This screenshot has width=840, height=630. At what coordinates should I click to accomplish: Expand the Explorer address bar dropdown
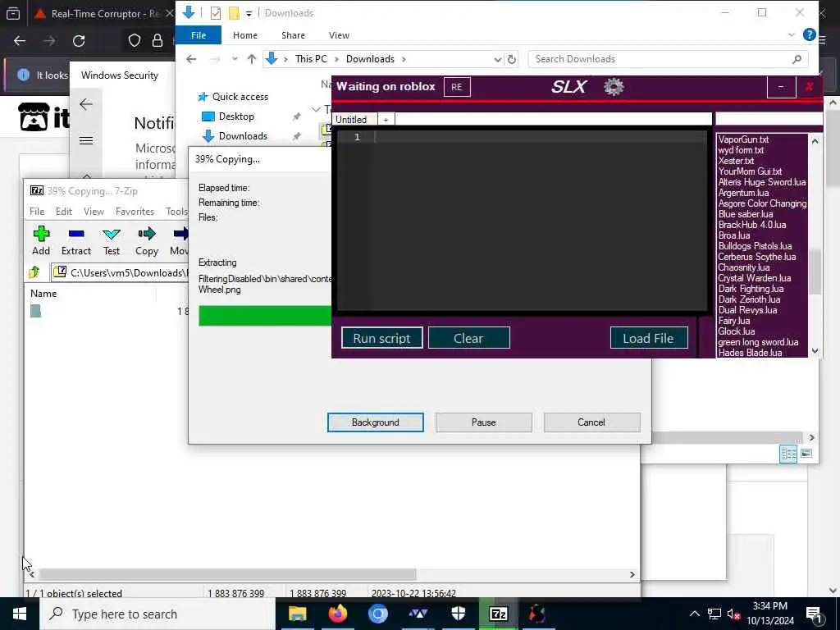498,59
